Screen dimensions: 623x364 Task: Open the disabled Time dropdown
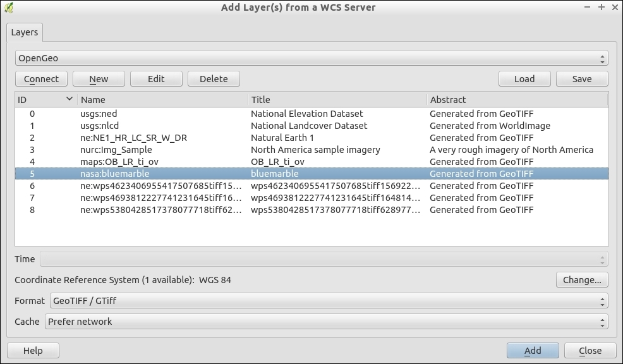tap(324, 259)
